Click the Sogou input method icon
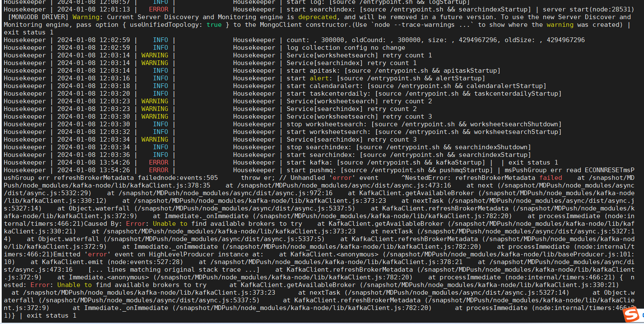Screen dimensions: 644x324 pos(630,315)
